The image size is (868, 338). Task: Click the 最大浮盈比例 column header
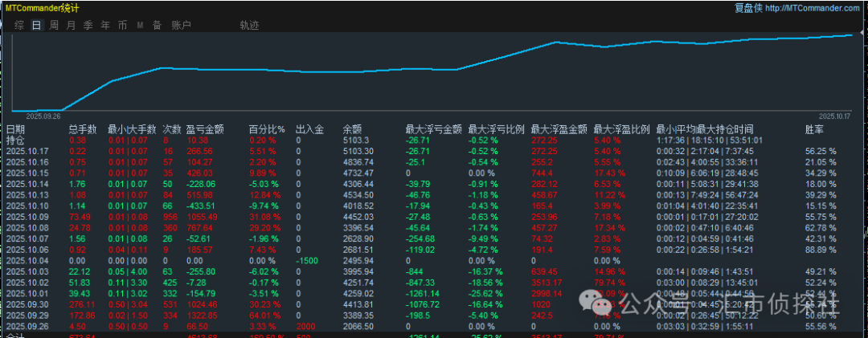621,129
